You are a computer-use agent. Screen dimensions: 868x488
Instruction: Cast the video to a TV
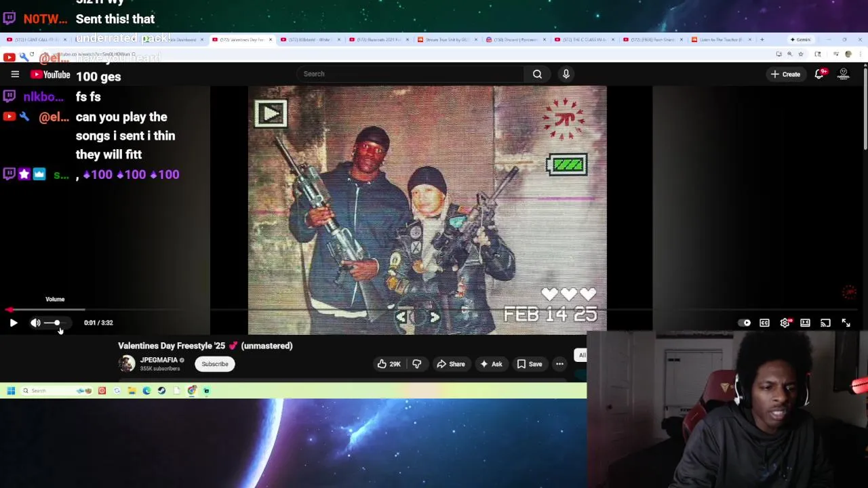pos(825,323)
